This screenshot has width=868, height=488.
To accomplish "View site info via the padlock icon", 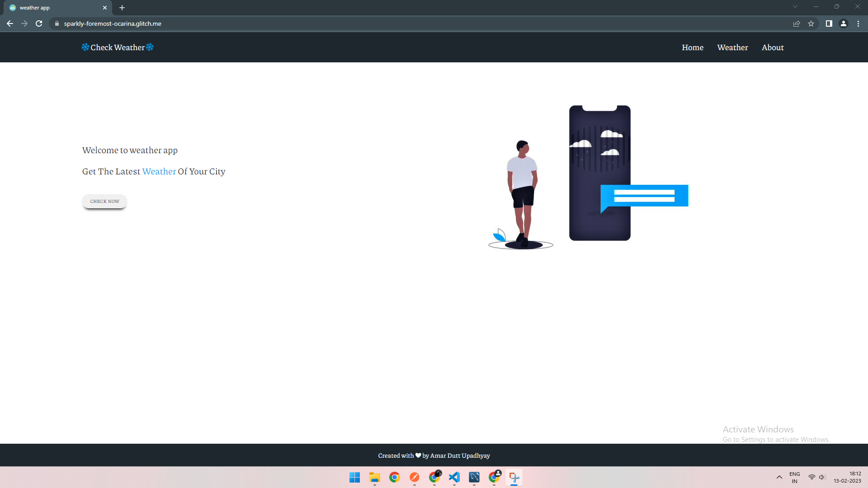I will click(57, 23).
